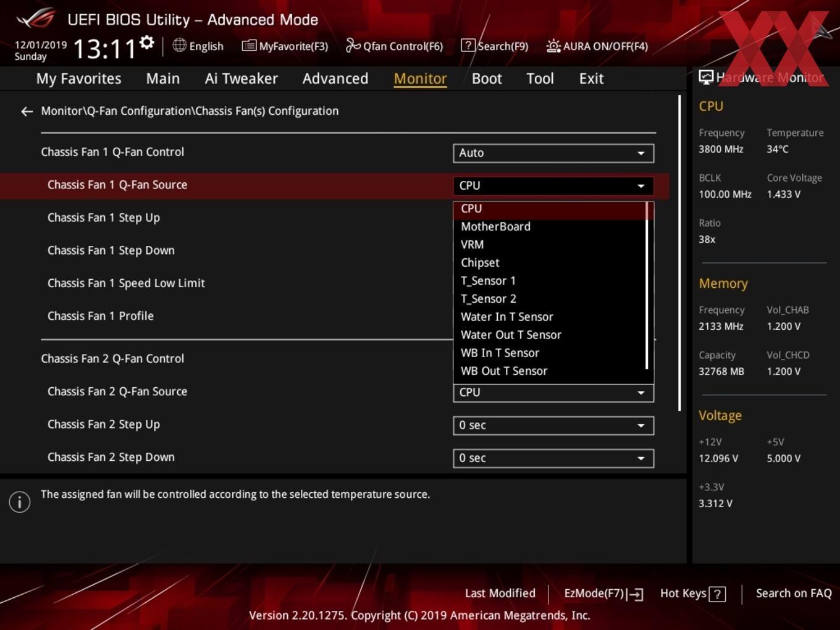
Task: Open the Boot tab
Action: click(x=487, y=78)
